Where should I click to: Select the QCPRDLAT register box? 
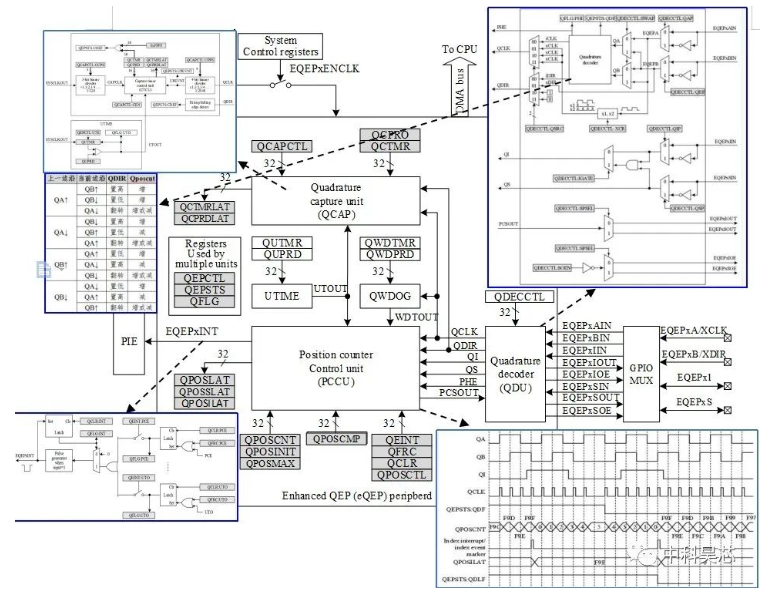(205, 219)
